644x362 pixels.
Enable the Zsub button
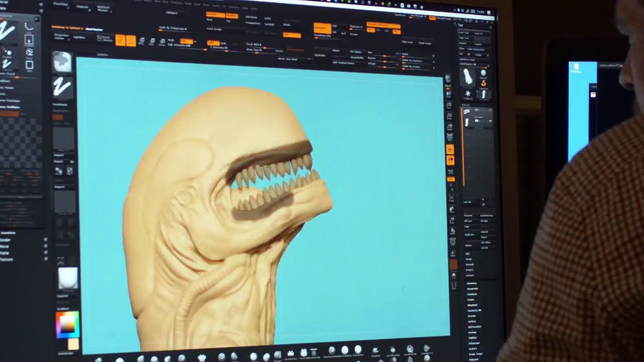click(224, 43)
